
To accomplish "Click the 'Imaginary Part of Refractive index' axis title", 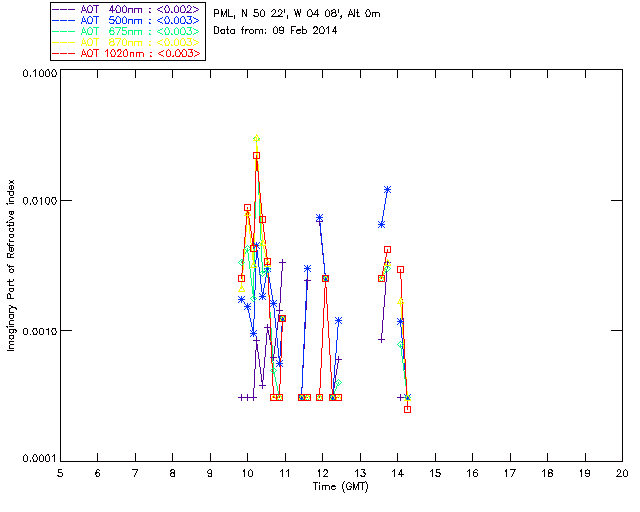I will 11,265.
